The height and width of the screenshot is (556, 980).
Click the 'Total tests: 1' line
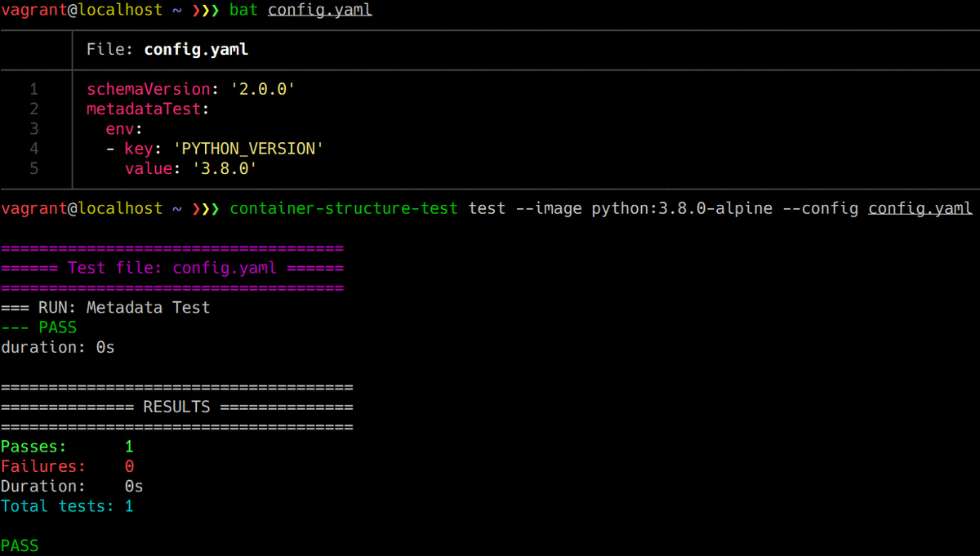pos(67,506)
